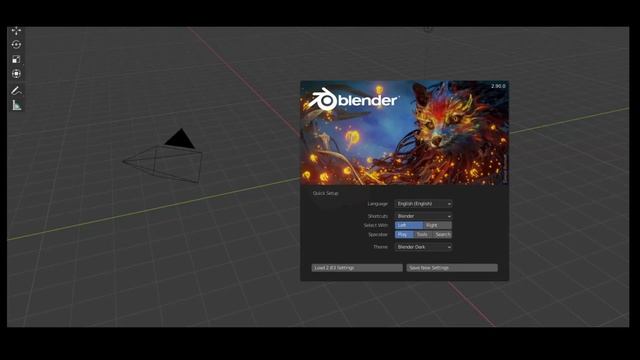The height and width of the screenshot is (360, 640).
Task: Click the Language label text
Action: click(x=378, y=204)
